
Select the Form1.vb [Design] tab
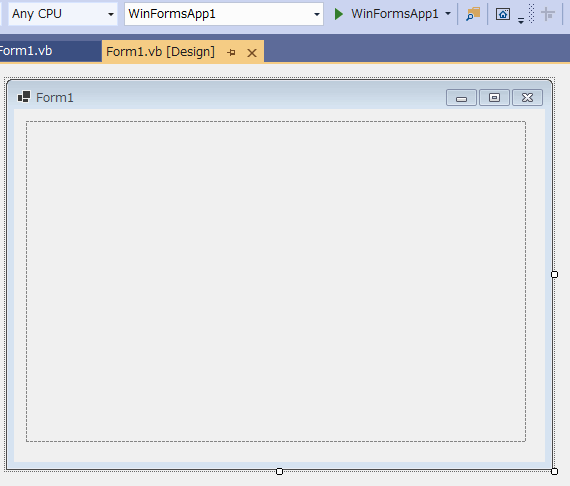click(x=160, y=52)
